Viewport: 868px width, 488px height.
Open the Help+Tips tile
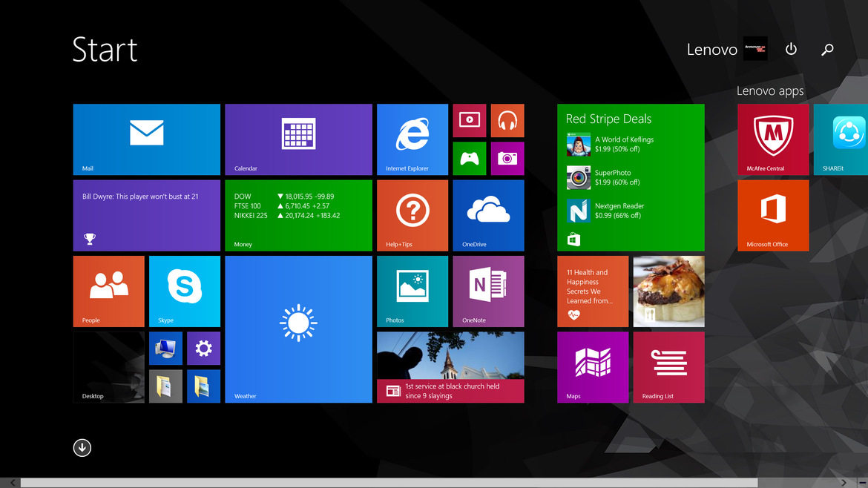pos(412,215)
